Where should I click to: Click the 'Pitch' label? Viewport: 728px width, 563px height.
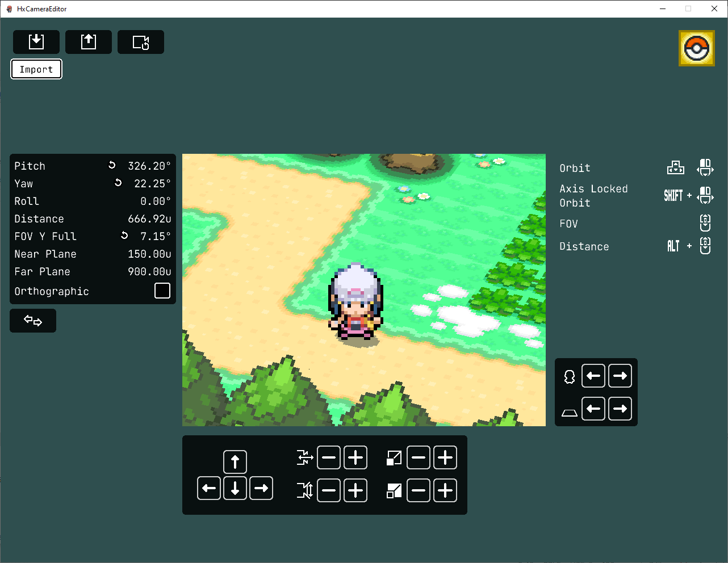click(30, 166)
